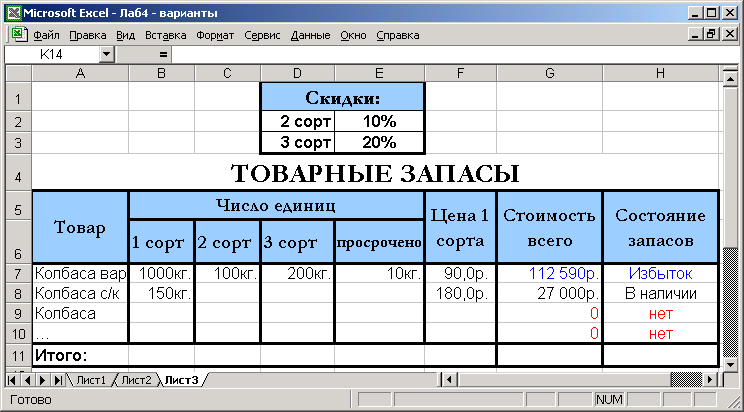Select column F header
Screen dimensions: 744x412
pyautogui.click(x=460, y=73)
